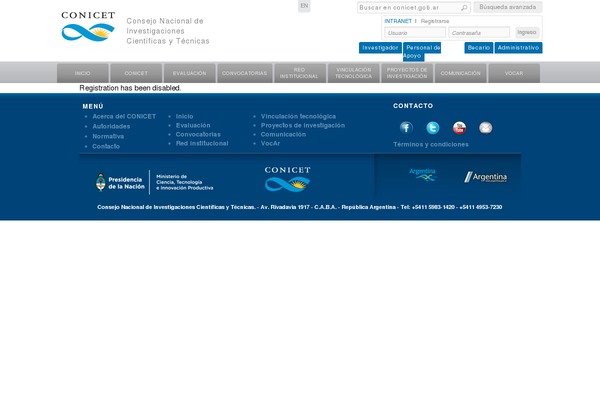Open the CONICET Twitter icon
The height and width of the screenshot is (400, 600).
click(433, 127)
